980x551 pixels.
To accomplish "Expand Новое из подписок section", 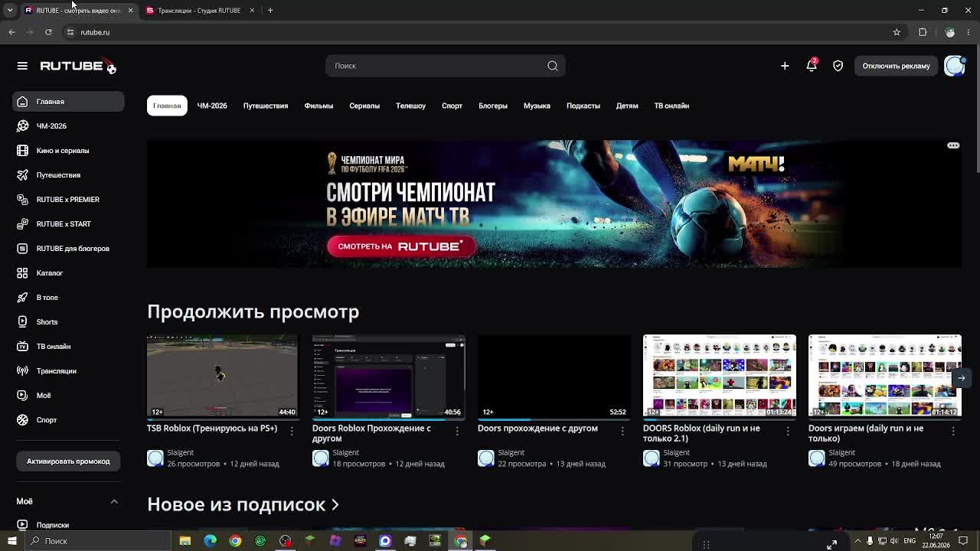I will click(x=243, y=504).
